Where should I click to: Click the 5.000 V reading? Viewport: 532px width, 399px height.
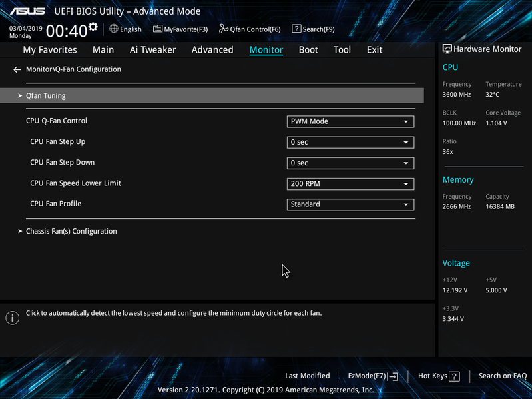click(496, 290)
